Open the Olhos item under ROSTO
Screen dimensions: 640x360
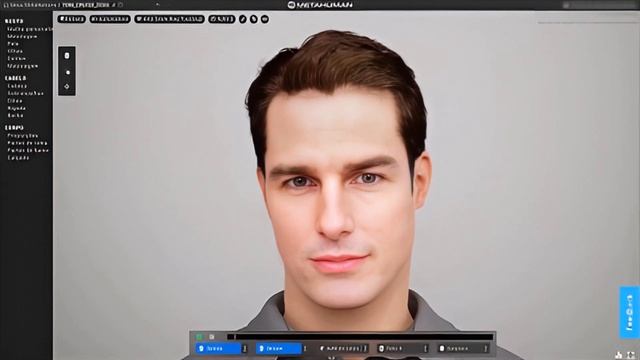click(x=15, y=51)
